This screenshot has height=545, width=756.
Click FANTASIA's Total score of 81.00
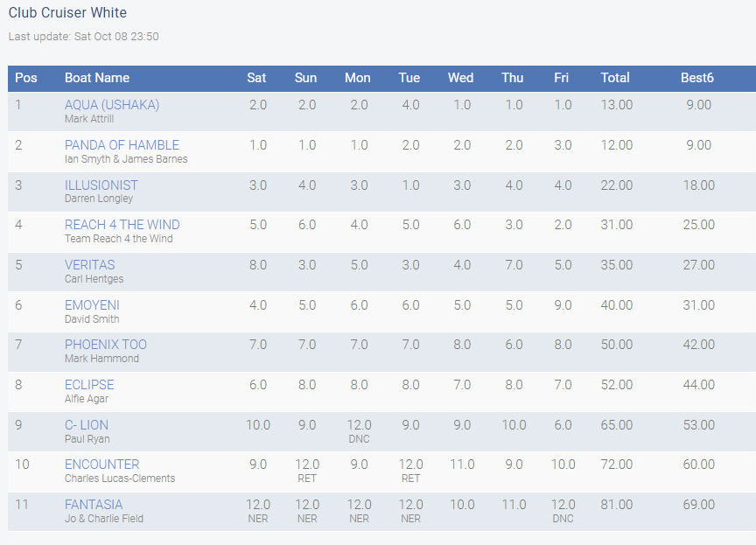tap(616, 505)
